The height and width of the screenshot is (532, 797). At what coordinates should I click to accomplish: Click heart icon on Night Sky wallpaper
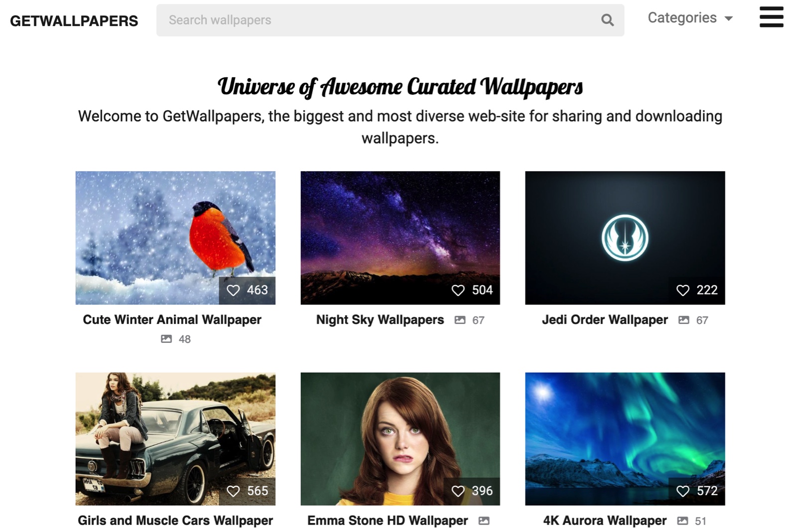(x=458, y=290)
